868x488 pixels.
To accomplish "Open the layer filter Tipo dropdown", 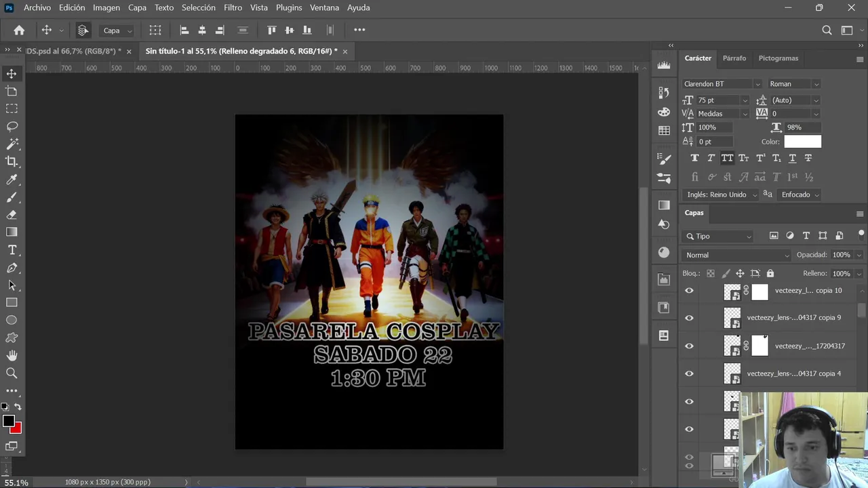I will [718, 236].
